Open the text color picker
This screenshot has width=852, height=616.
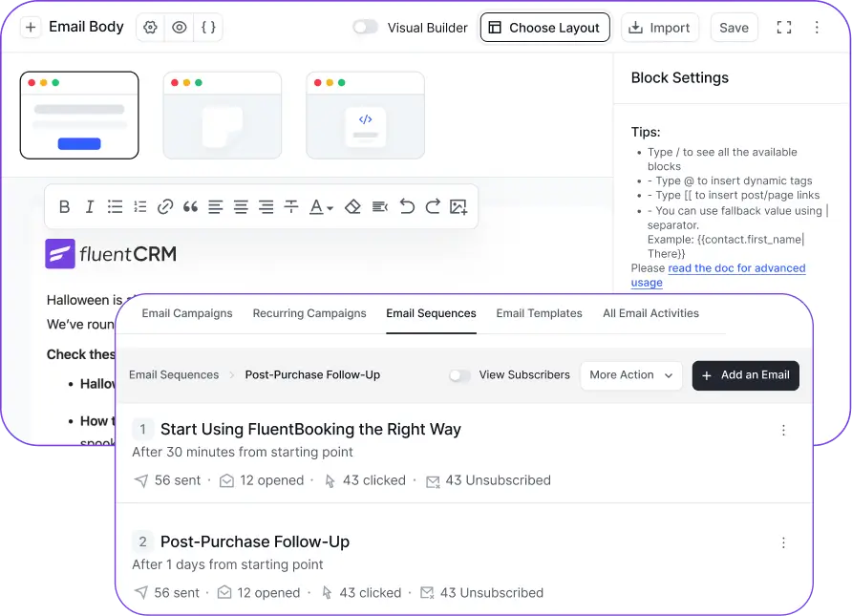[319, 206]
